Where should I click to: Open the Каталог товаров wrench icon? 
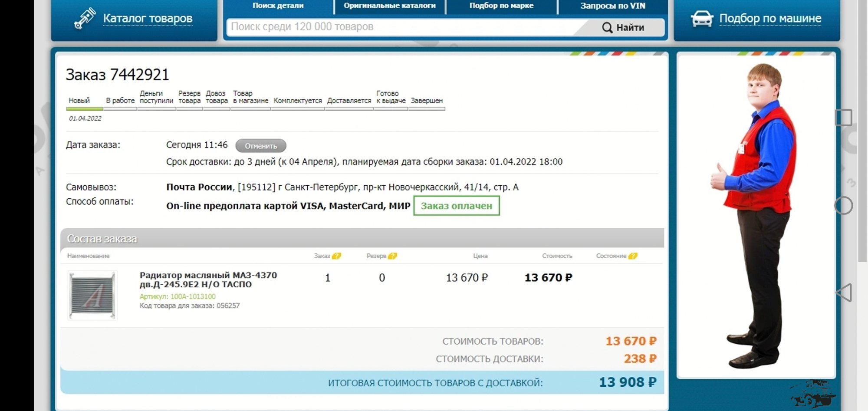(85, 18)
